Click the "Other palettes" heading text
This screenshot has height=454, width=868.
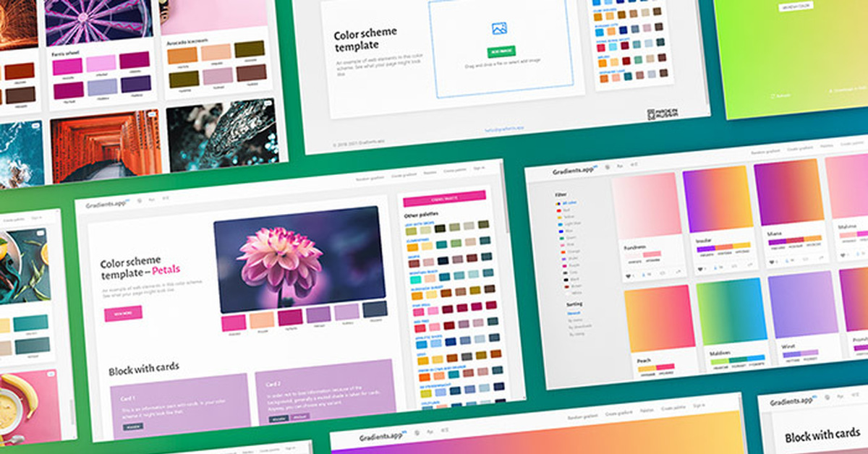pyautogui.click(x=421, y=215)
